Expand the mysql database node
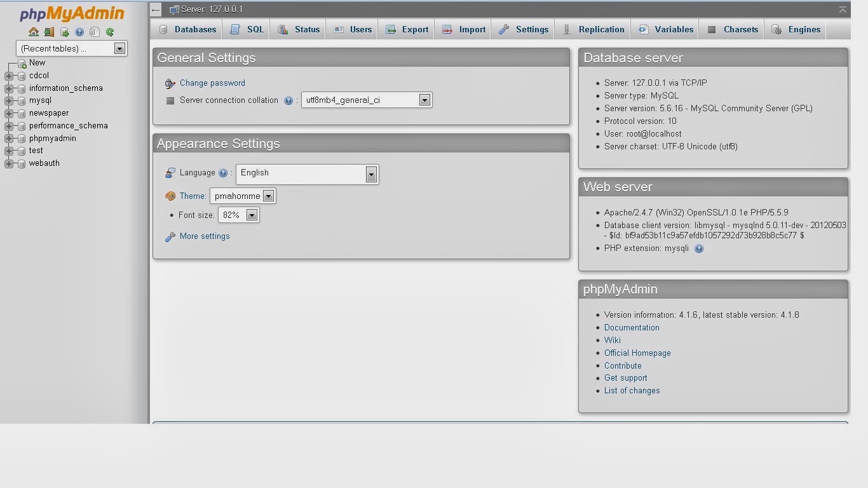 9,100
